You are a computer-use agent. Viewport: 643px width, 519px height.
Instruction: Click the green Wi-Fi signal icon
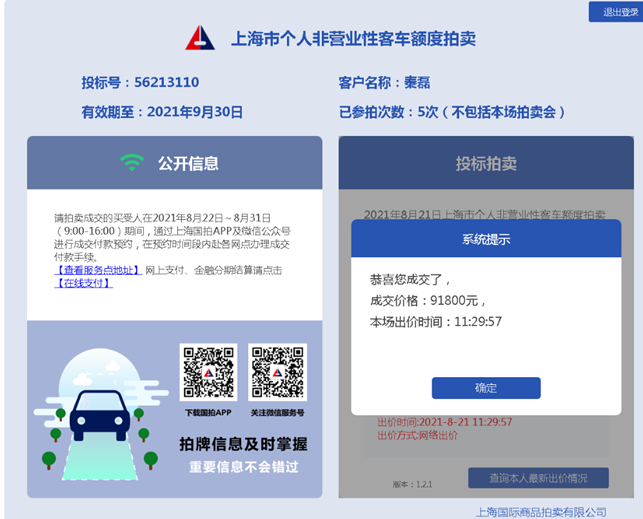tap(131, 163)
